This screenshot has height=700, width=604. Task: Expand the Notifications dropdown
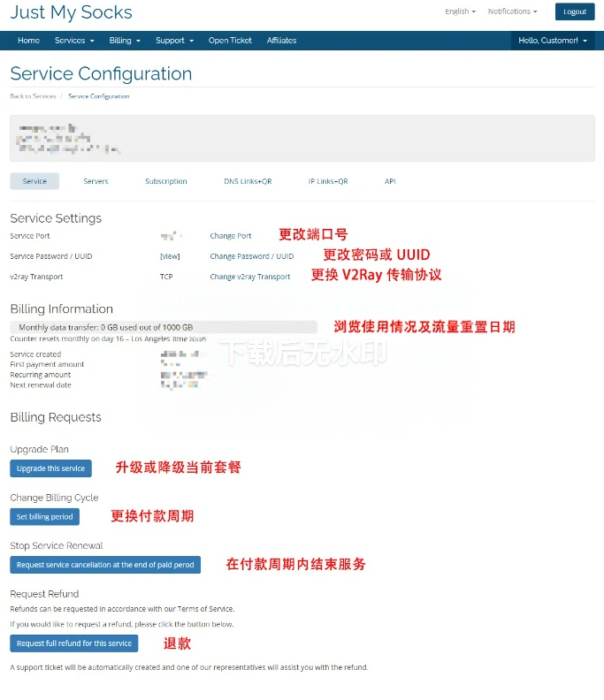click(512, 11)
